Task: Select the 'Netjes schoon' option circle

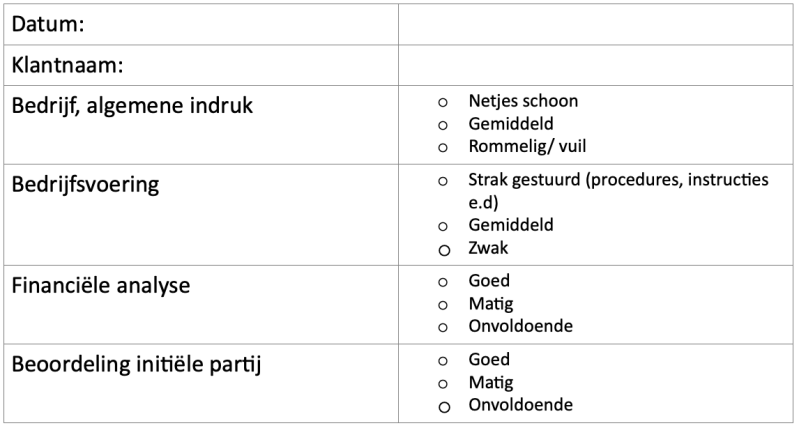Action: 443,102
